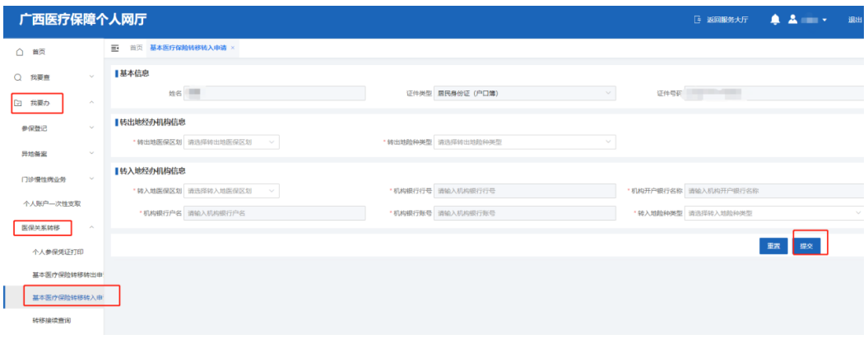Viewport: 868px width, 344px height.
Task: Open the 转出地险种类型 dropdown
Action: click(x=524, y=142)
